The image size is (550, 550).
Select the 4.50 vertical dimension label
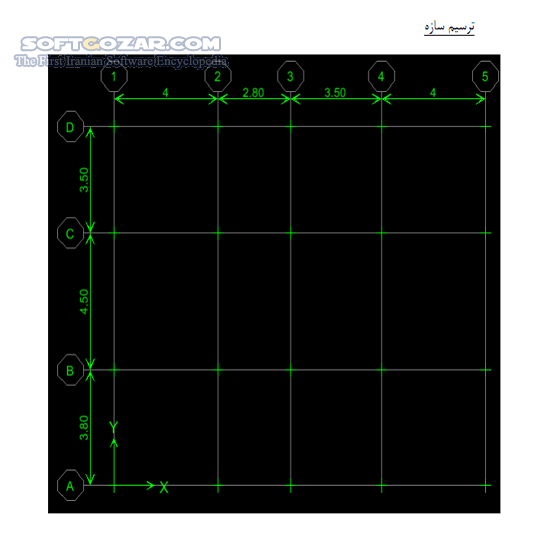click(84, 301)
